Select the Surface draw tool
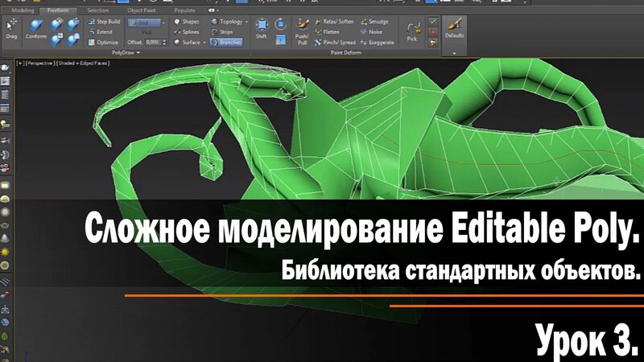This screenshot has height=362, width=644. (188, 43)
